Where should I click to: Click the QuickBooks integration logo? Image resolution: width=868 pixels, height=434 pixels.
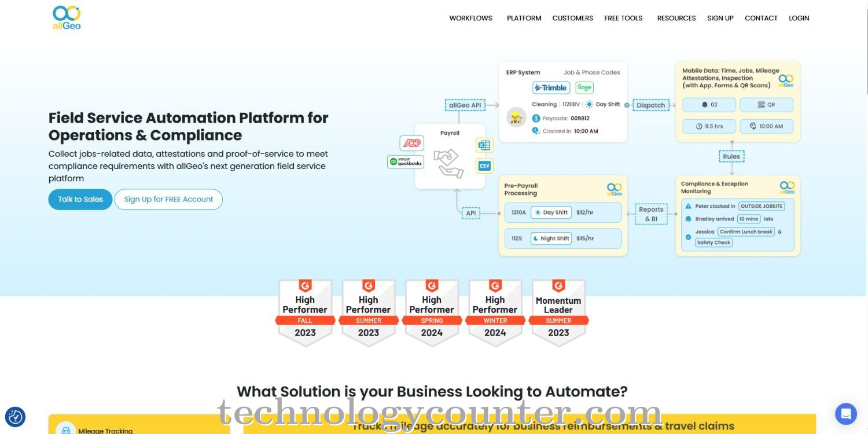click(406, 162)
